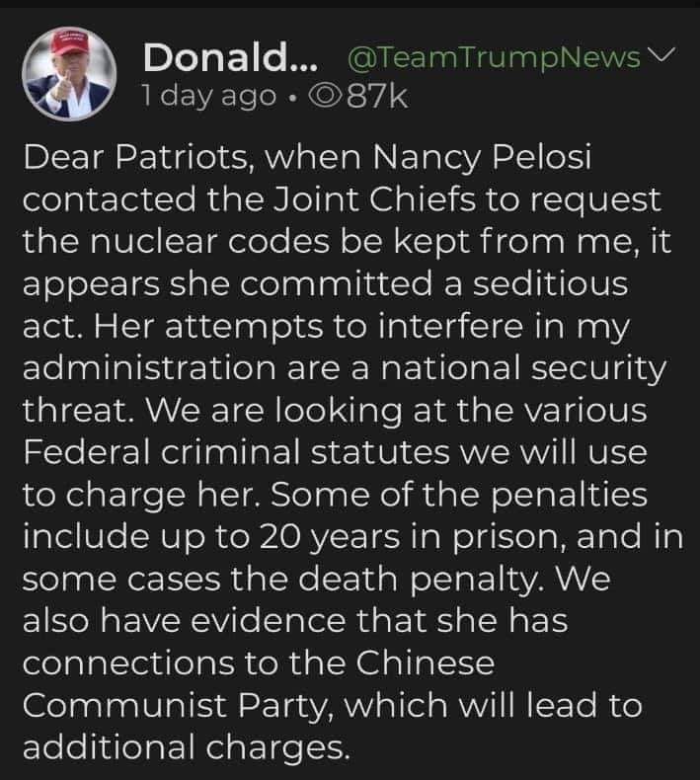Open the @TeamTrumpNews handle
This screenshot has height=780, width=700.
pos(495,59)
